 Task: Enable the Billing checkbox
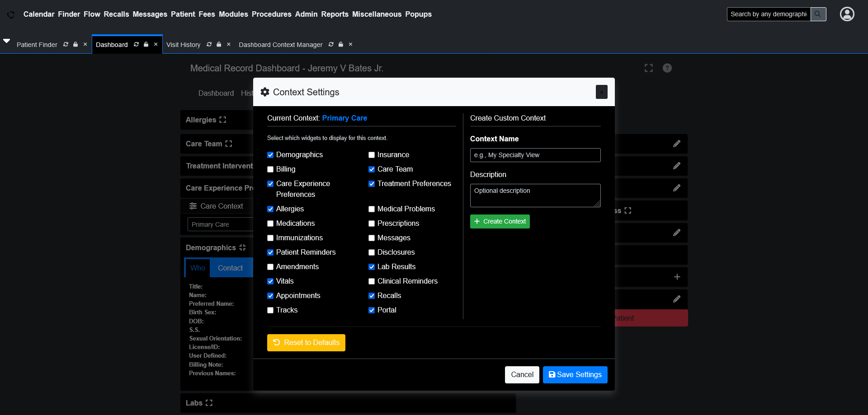pos(270,169)
